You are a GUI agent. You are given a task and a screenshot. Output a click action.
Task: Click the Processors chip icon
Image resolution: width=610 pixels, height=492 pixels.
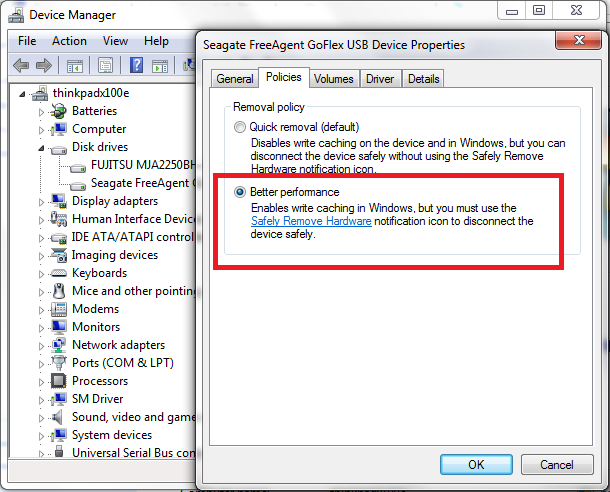(58, 381)
